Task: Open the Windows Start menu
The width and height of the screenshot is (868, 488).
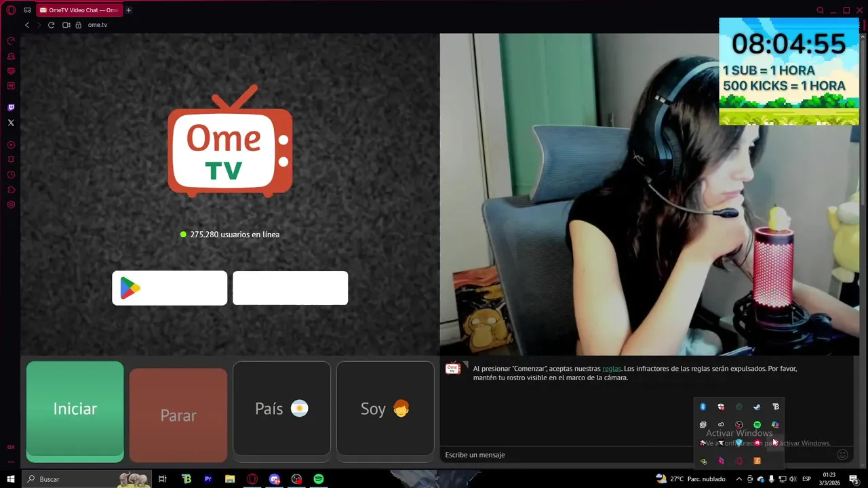Action: [11, 479]
